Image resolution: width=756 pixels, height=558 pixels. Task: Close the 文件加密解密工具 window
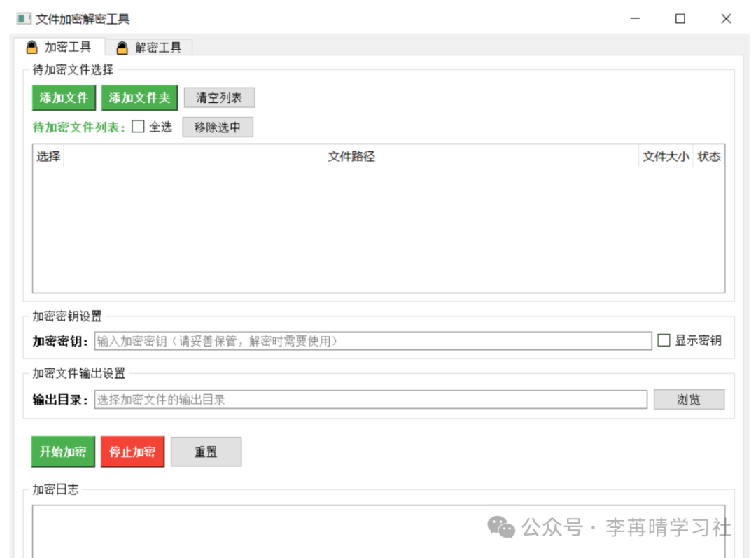(x=726, y=19)
